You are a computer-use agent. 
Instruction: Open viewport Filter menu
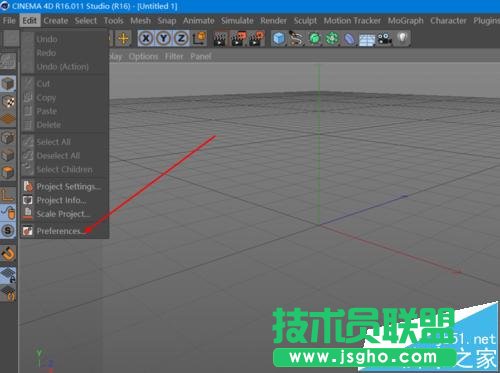pos(174,57)
